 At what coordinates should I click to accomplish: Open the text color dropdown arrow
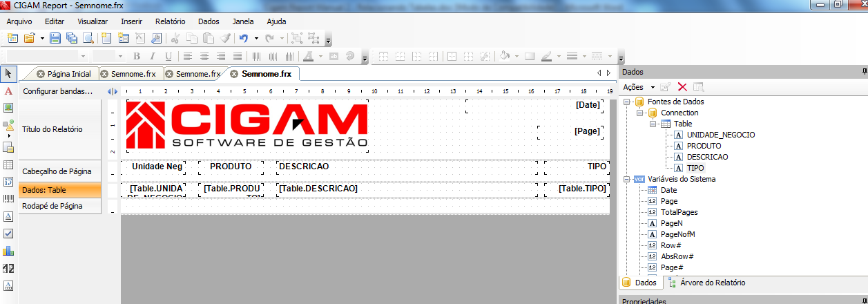[x=320, y=56]
